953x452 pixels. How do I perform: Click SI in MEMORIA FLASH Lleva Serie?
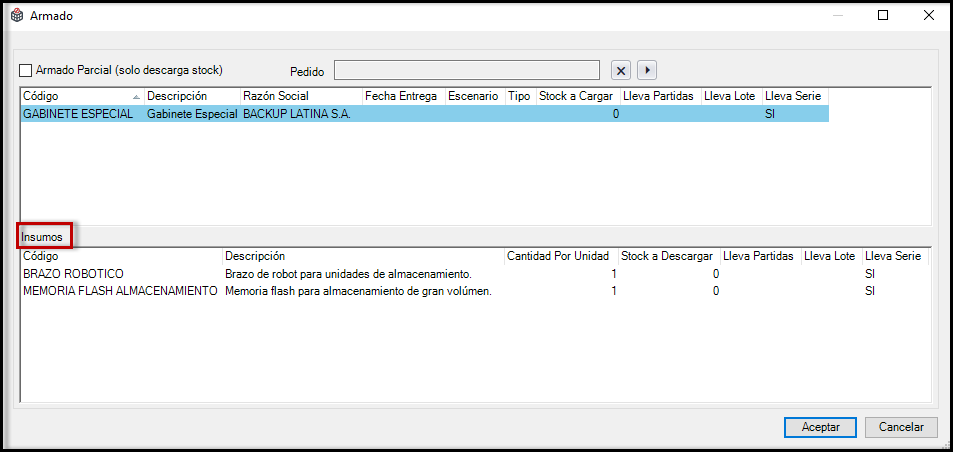pyautogui.click(x=870, y=291)
